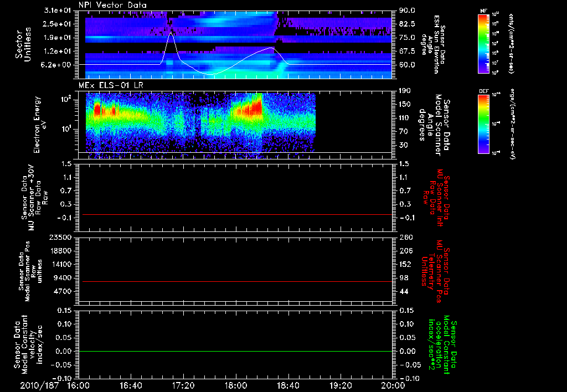Click the NF flux color bar

(x=484, y=44)
